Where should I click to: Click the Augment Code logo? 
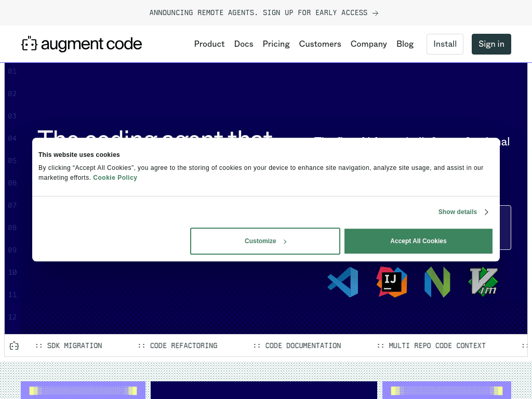click(x=82, y=44)
